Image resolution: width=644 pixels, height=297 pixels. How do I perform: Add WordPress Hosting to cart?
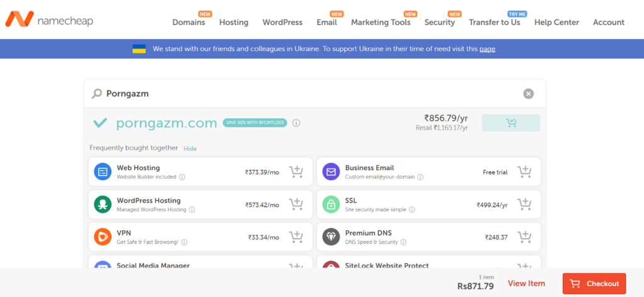coord(296,204)
